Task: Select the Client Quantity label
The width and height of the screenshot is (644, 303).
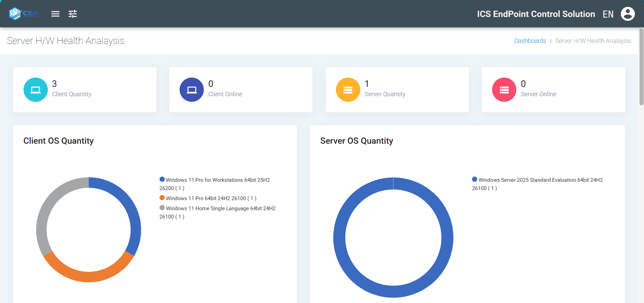Action: [72, 94]
